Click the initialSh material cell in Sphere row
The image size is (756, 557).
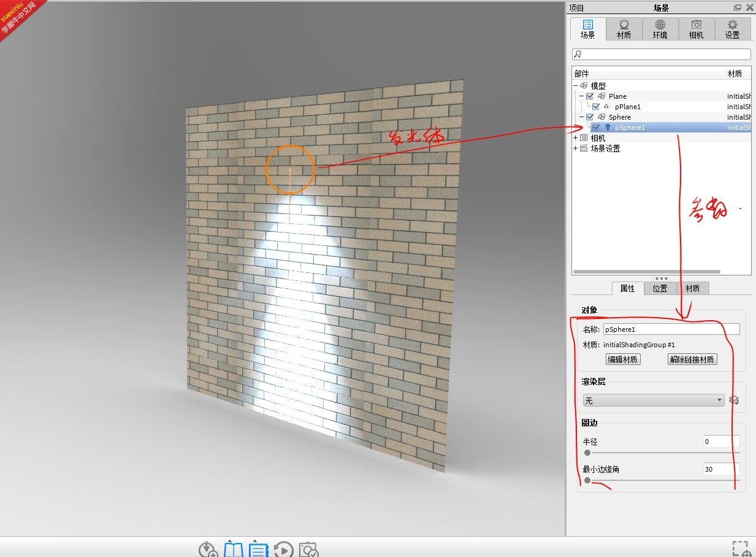click(x=739, y=117)
